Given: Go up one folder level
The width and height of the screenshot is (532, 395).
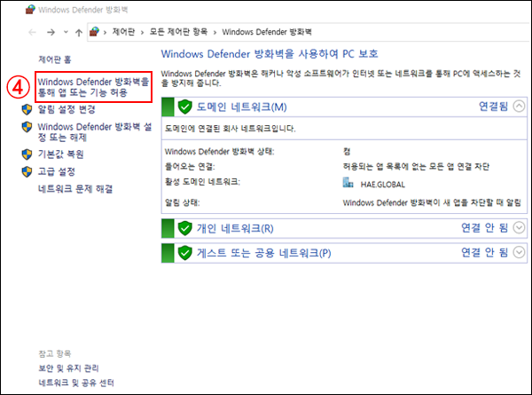Looking at the screenshot, I should click(x=79, y=32).
